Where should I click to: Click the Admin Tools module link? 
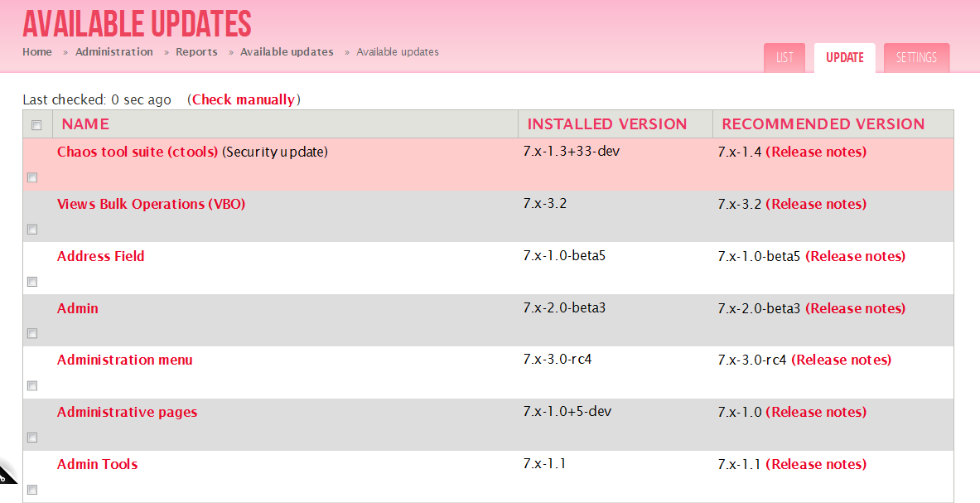[x=98, y=464]
